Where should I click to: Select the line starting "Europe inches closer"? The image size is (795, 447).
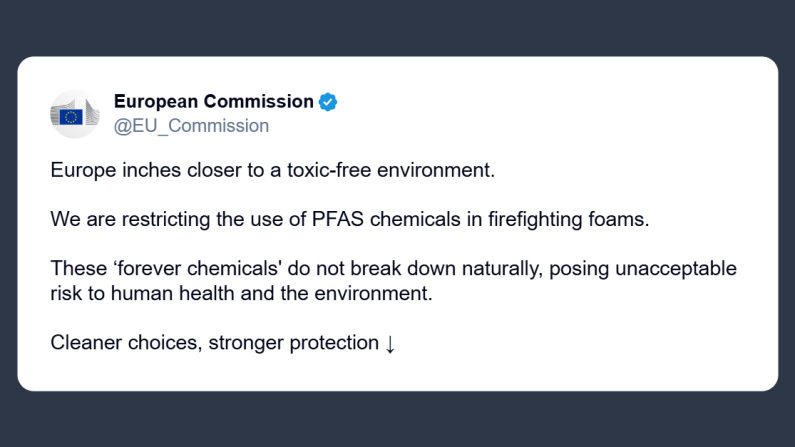point(272,170)
